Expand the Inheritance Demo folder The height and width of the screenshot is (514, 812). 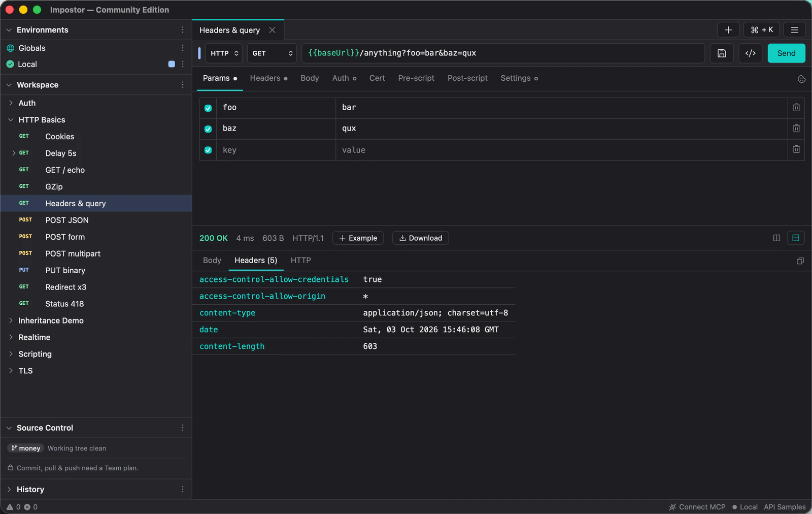point(11,320)
